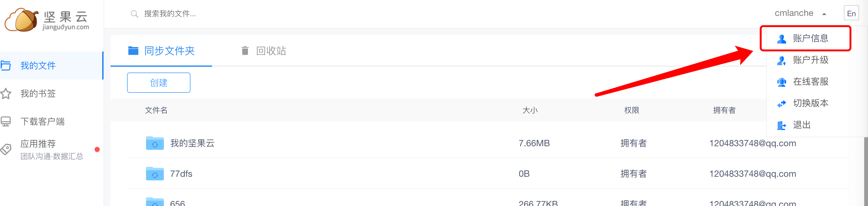Screen dimensions: 868x206
Task: Click the 回收站 trash can icon
Action: [x=245, y=51]
